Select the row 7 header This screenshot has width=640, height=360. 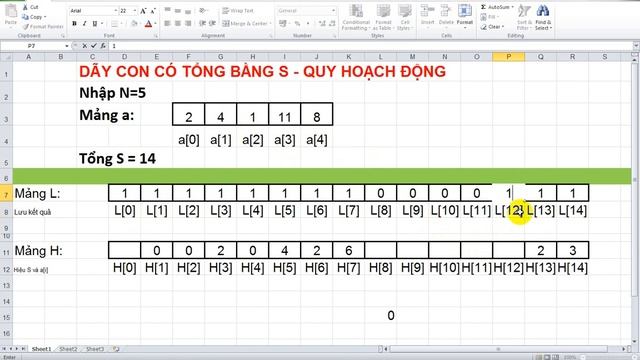[x=6, y=193]
